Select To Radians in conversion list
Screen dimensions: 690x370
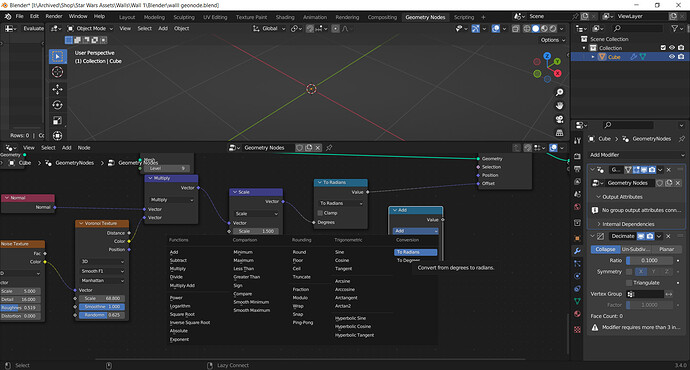[x=415, y=252]
